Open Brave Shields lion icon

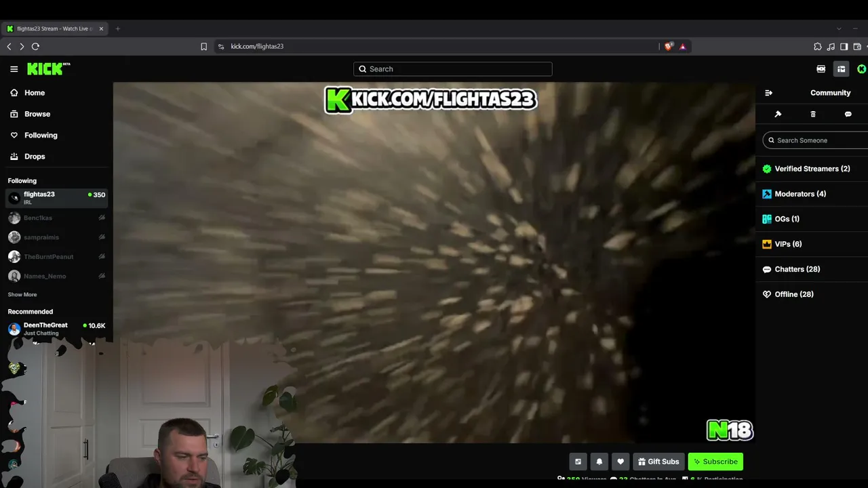(669, 47)
